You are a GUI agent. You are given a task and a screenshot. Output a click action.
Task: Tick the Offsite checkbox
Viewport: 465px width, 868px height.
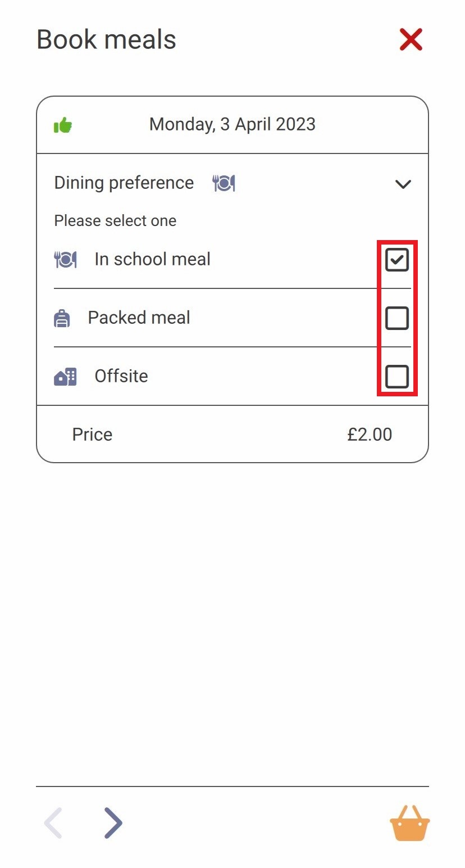pos(397,377)
